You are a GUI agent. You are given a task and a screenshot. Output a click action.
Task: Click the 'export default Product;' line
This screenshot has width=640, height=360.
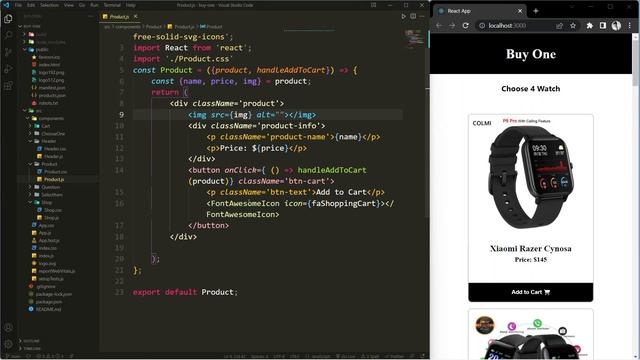pyautogui.click(x=185, y=292)
